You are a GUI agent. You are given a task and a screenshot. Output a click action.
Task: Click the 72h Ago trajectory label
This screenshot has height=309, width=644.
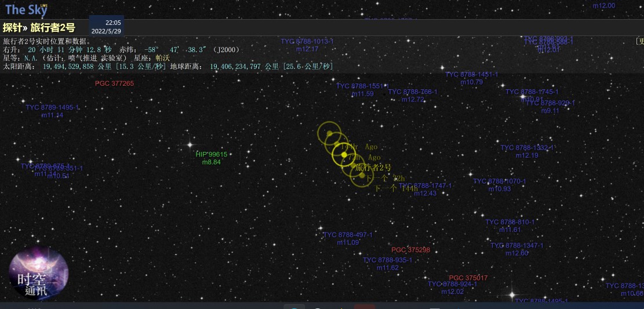click(364, 157)
